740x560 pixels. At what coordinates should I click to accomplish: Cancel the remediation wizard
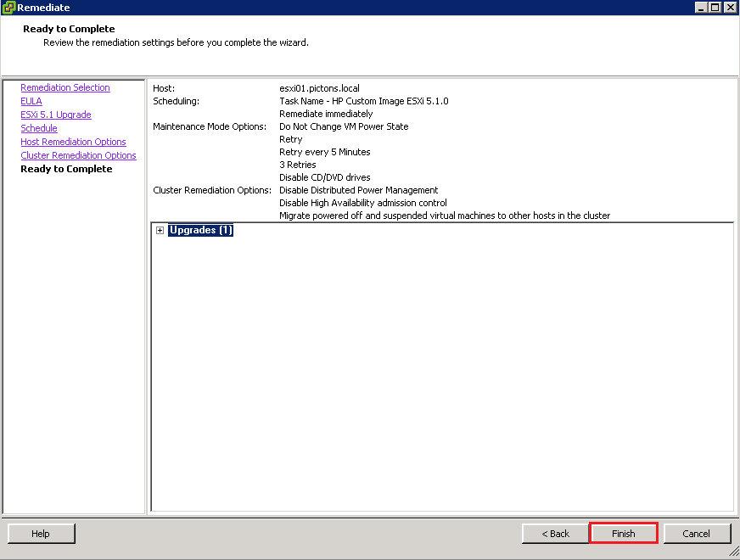[696, 534]
